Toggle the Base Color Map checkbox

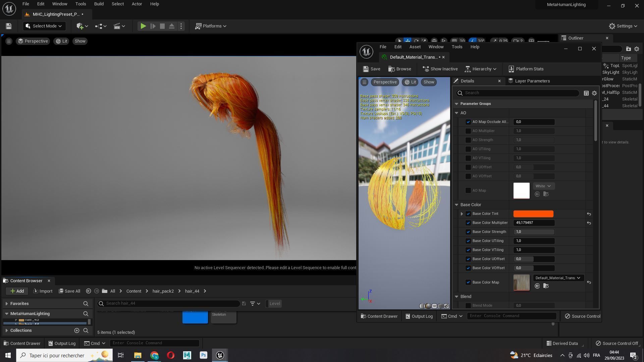point(468,282)
